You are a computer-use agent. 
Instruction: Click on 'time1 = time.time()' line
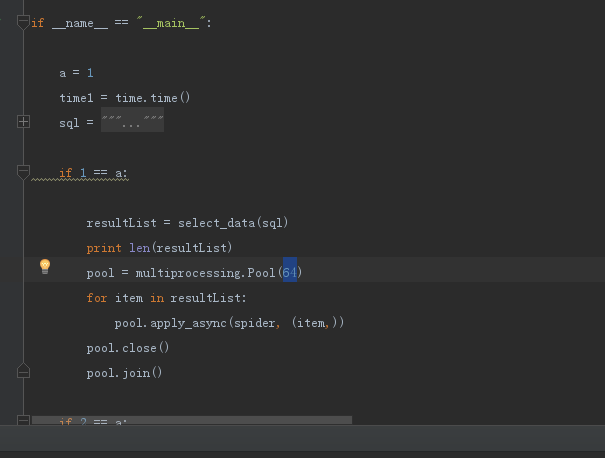(125, 98)
